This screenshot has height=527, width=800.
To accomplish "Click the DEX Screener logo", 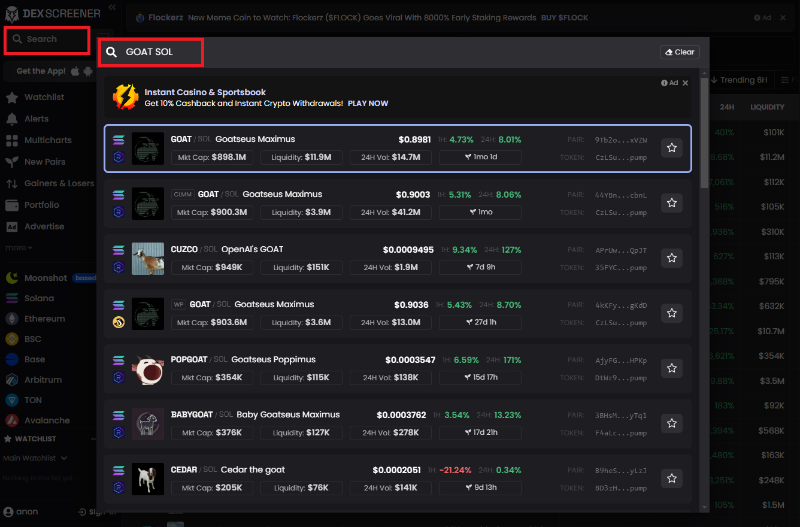I will [x=53, y=13].
